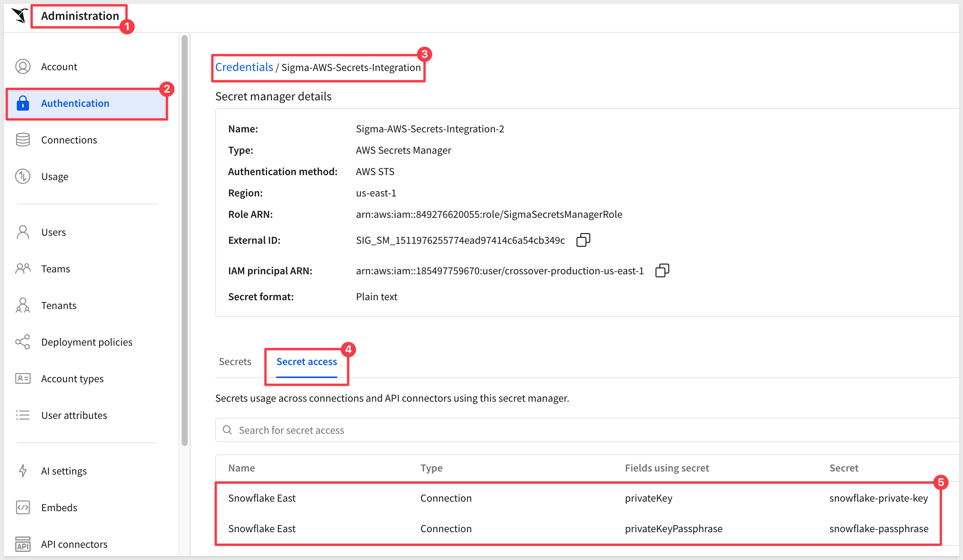This screenshot has height=560, width=963.
Task: Click the User attributes list icon
Action: click(x=23, y=415)
